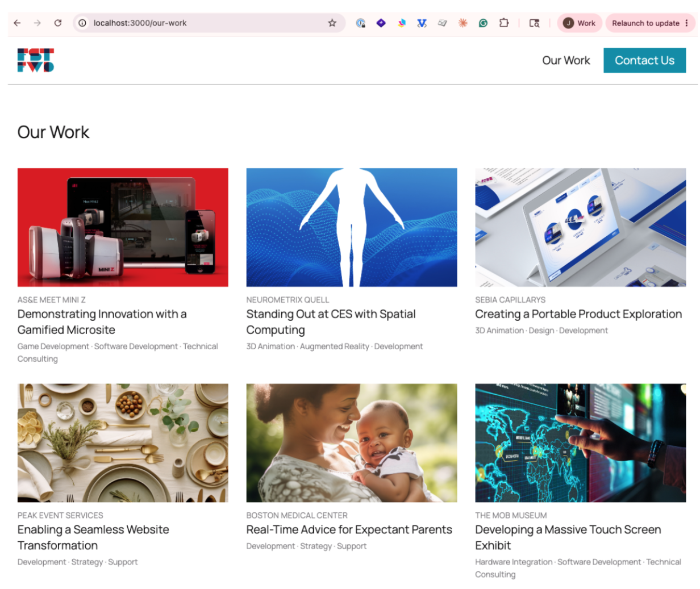700x589 pixels.
Task: Open the Our Work navigation link
Action: 566,60
